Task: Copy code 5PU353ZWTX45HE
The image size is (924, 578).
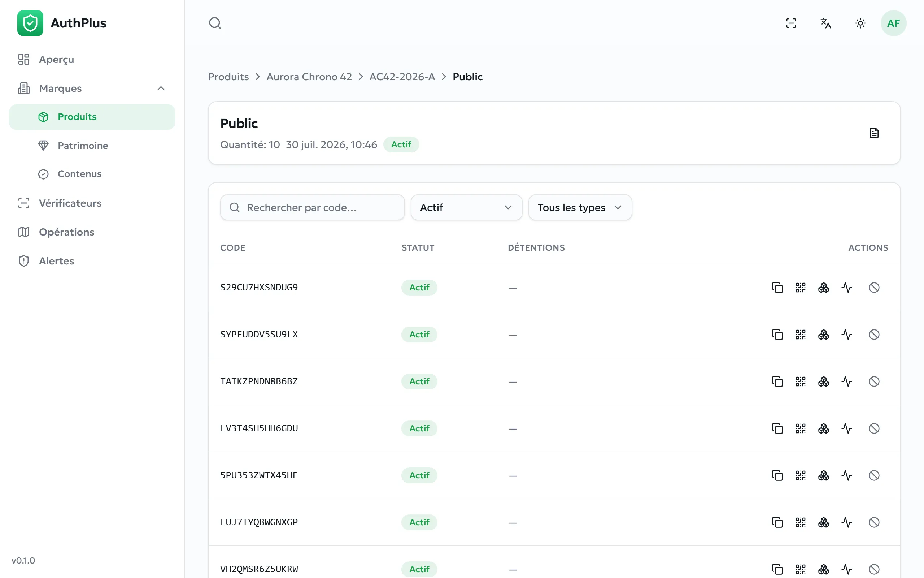Action: coord(777,475)
